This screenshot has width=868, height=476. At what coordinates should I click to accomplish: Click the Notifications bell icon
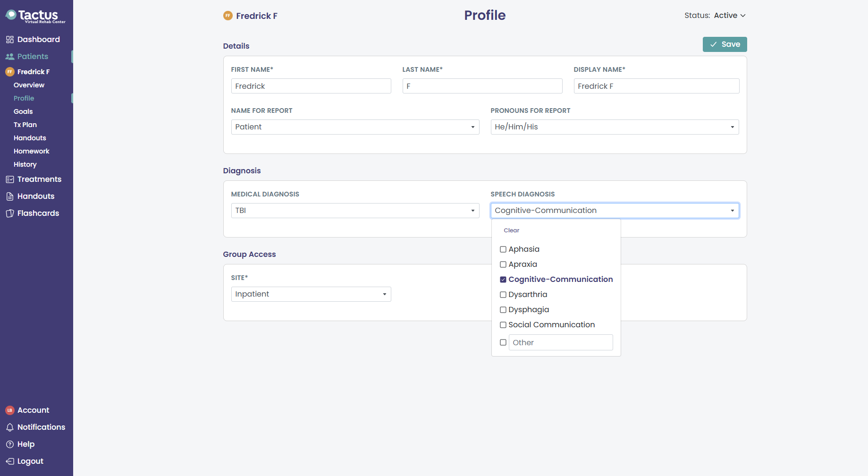pyautogui.click(x=9, y=427)
